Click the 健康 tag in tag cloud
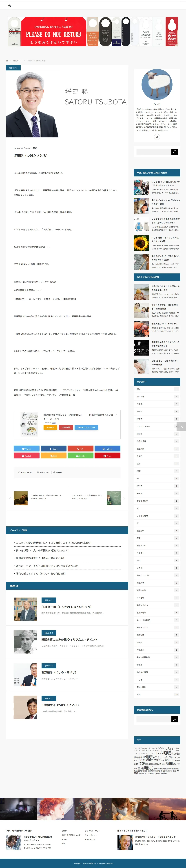This screenshot has height=868, width=186. click(149, 757)
